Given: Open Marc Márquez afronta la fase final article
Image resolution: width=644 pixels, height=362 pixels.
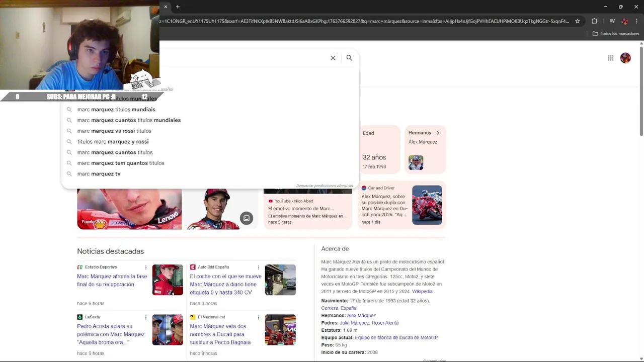Looking at the screenshot, I should (112, 281).
